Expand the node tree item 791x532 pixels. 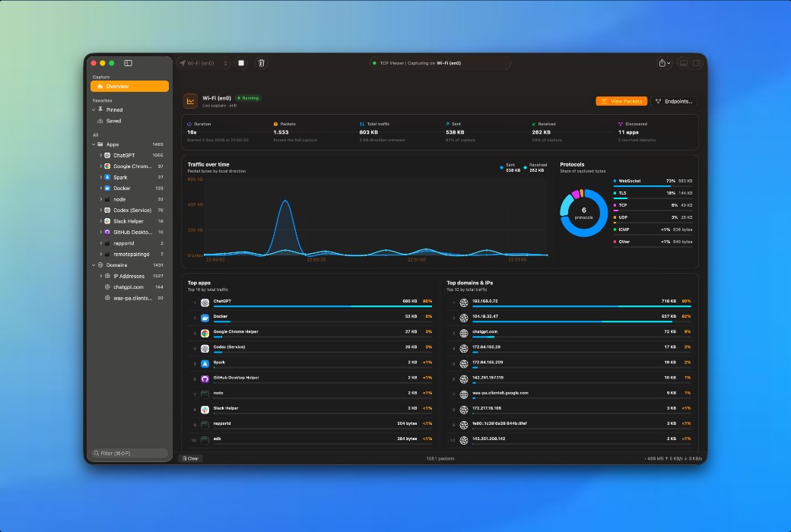101,199
